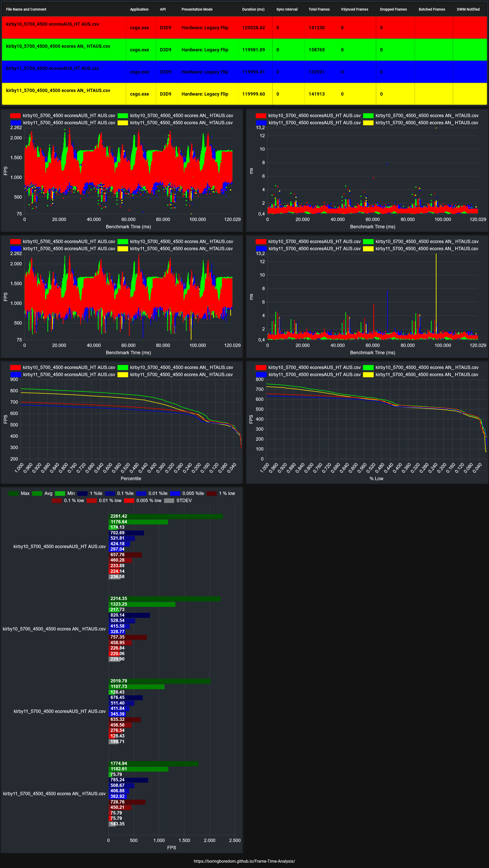Click the Batched Frames column header
489x868 pixels.
(432, 9)
